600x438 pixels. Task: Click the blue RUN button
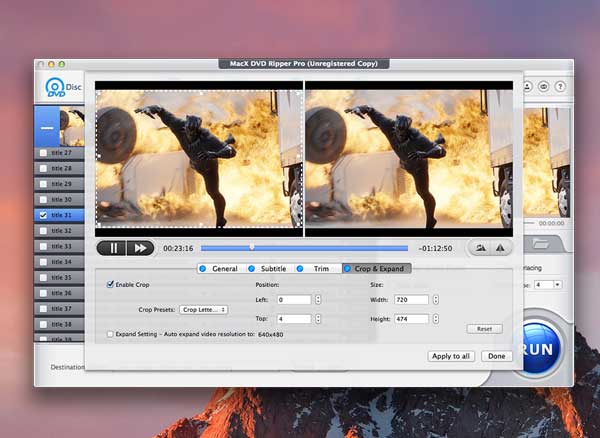[x=540, y=348]
